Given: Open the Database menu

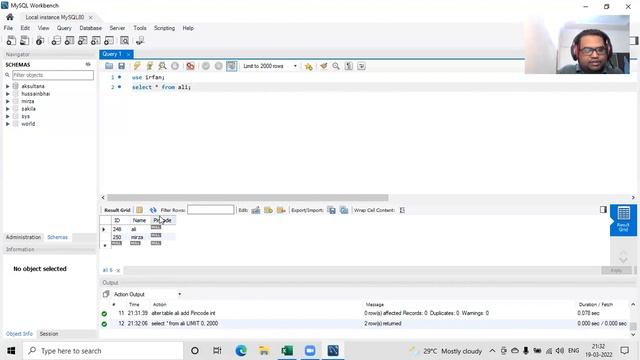Looking at the screenshot, I should pos(91,28).
